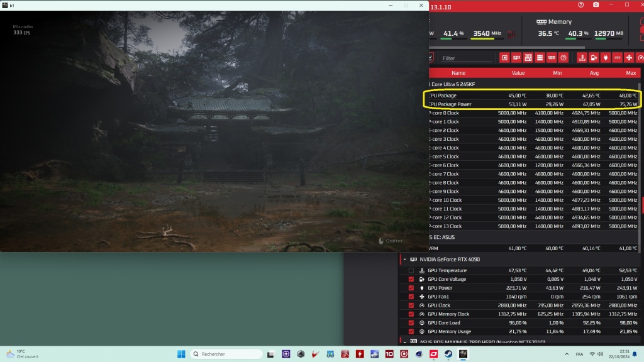This screenshot has height=362, width=644.
Task: Select the E-core 5 Clock row
Action: pyautogui.click(x=533, y=156)
